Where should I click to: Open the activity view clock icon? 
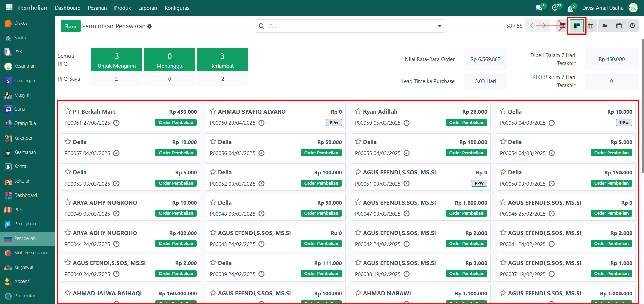(632, 26)
